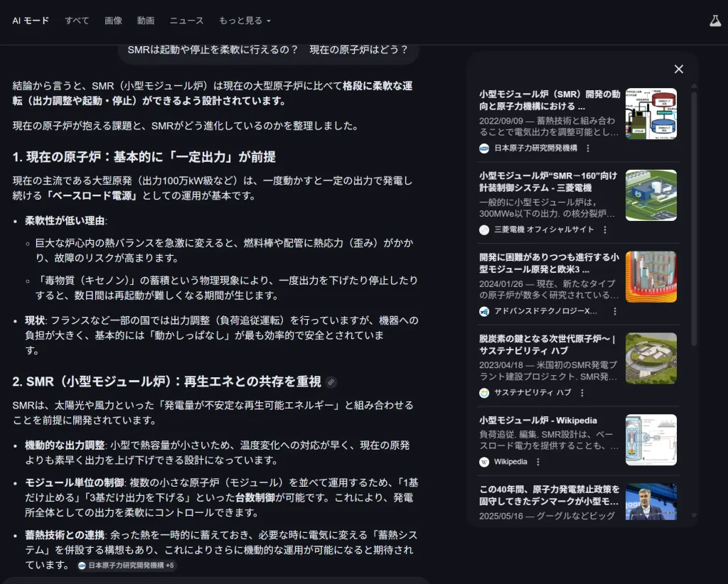Screen dimensions: 728x584
Task: Select the 動画 tab
Action: point(146,21)
